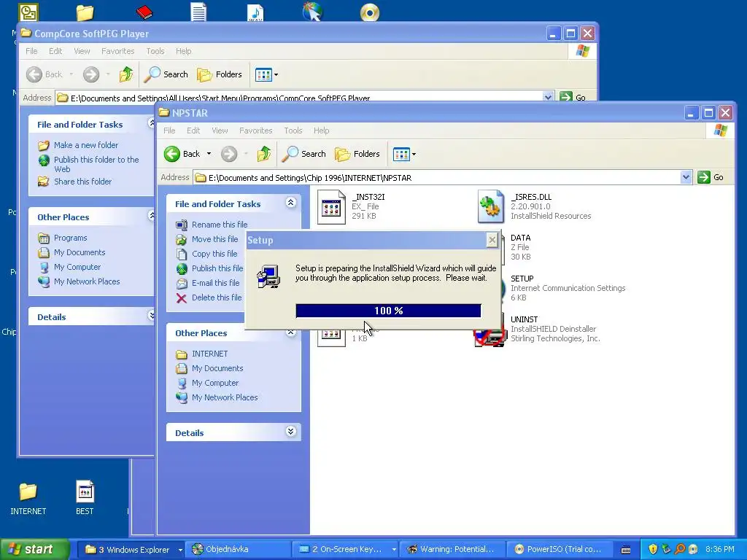This screenshot has width=747, height=560.
Task: Open File menu in CompCore window
Action: [31, 51]
